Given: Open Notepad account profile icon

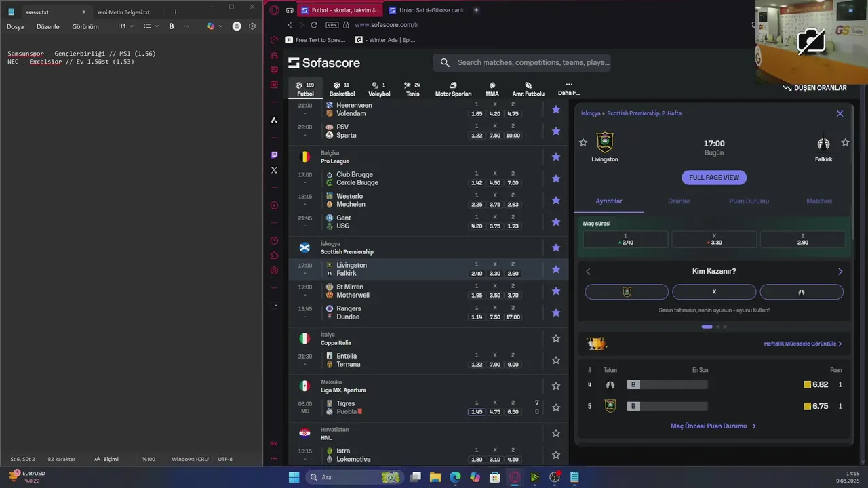Looking at the screenshot, I should (x=237, y=26).
